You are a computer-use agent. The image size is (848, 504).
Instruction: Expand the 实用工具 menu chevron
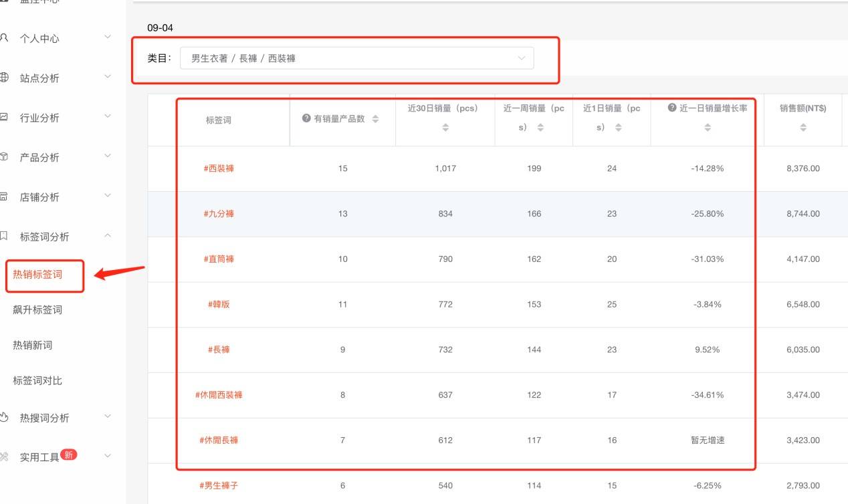(108, 457)
